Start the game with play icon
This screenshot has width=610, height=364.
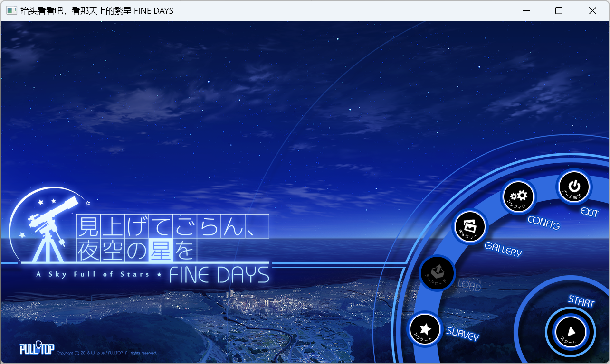click(571, 332)
